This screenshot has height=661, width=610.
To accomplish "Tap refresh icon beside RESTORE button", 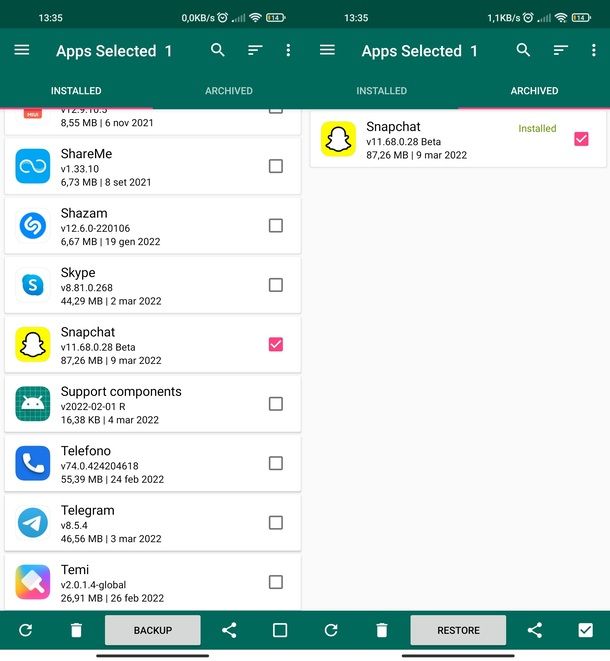I will click(x=331, y=630).
